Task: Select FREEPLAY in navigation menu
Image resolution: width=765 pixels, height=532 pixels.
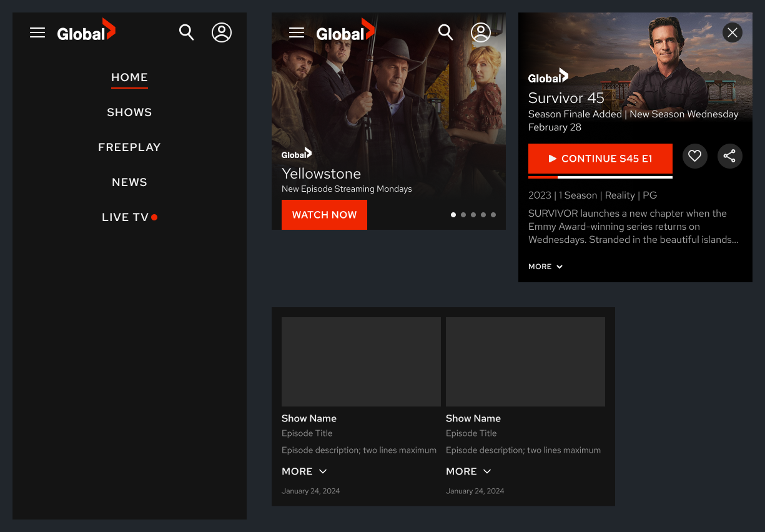Action: point(129,147)
